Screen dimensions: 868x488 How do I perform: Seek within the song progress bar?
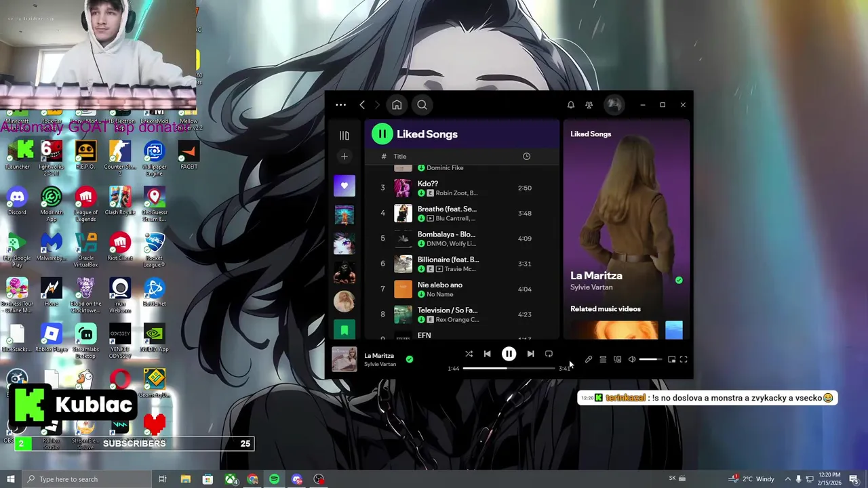click(x=509, y=369)
